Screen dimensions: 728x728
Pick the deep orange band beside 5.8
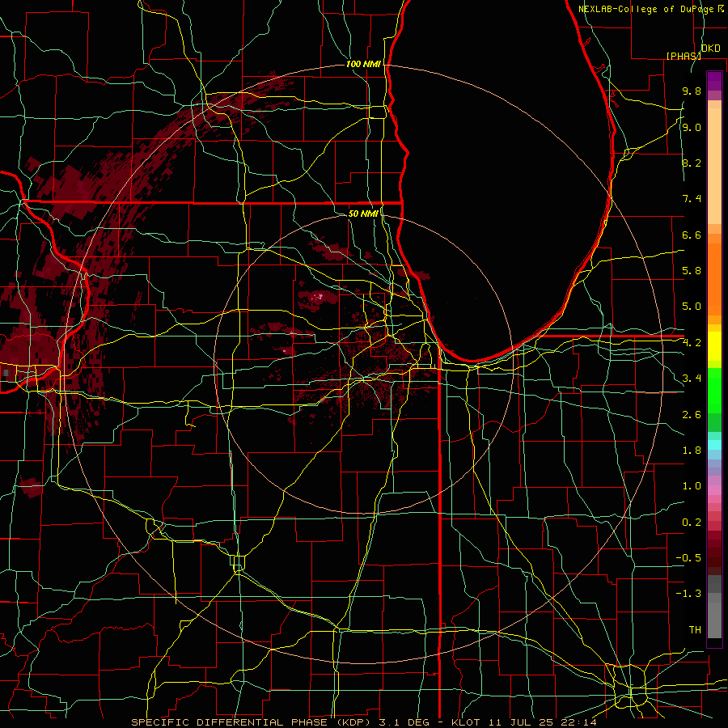point(714,278)
